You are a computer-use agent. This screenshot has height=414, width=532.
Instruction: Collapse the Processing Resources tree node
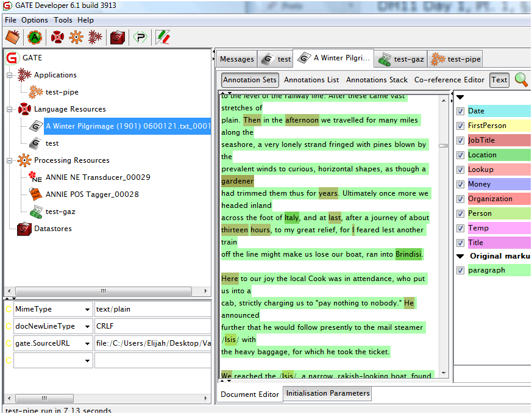10,160
